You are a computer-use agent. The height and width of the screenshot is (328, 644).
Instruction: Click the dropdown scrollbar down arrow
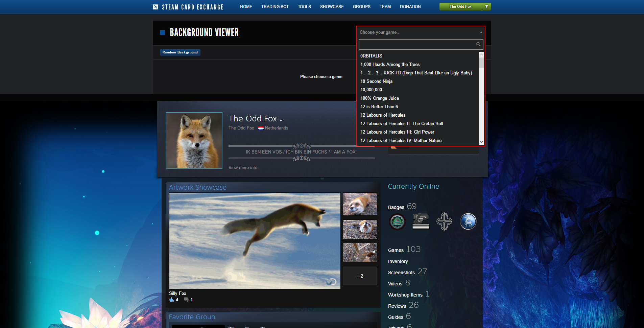tap(481, 142)
